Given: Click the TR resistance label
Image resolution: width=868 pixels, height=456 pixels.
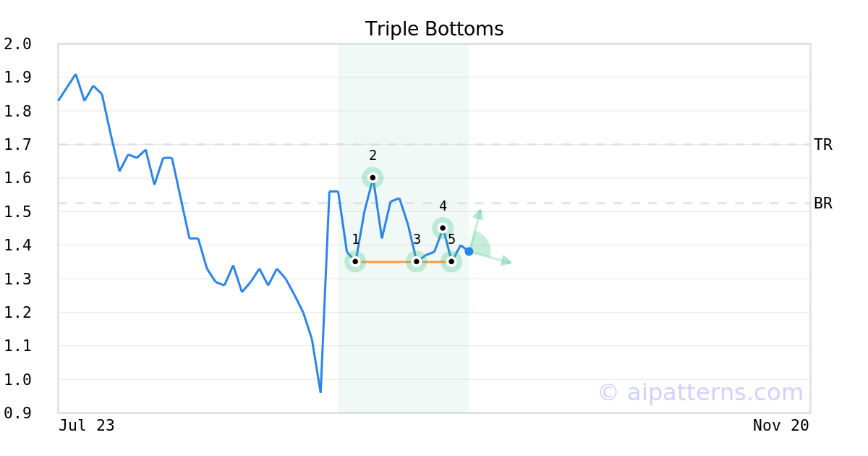Looking at the screenshot, I should [823, 145].
